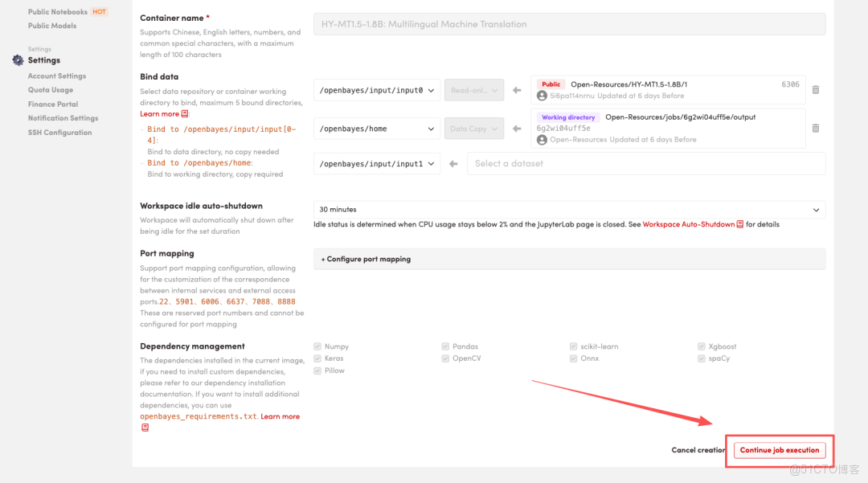
Task: Open the /openbayes/input/input0 path dropdown
Action: tap(377, 90)
